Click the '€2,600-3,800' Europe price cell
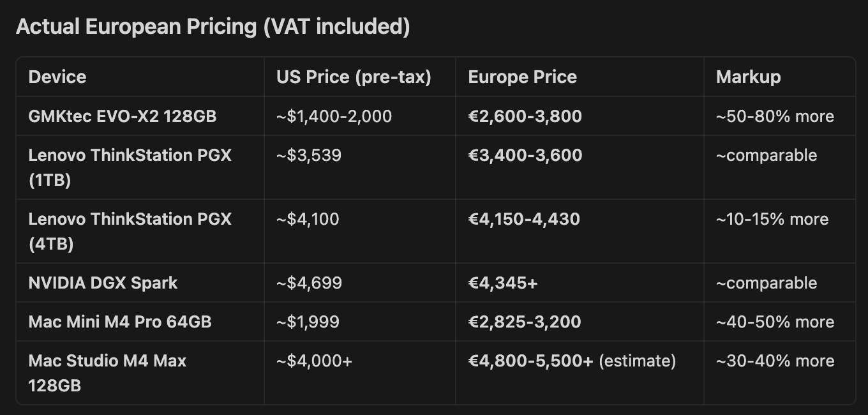 coord(525,116)
